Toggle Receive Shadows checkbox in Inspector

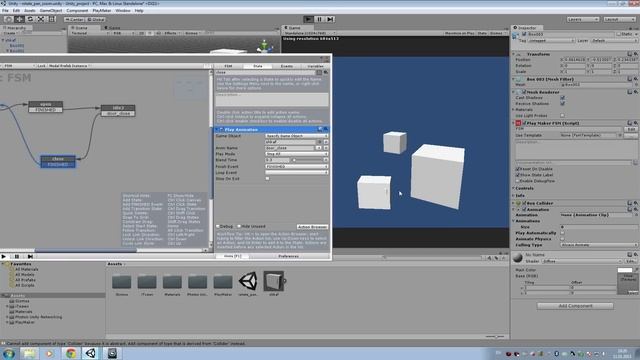coord(563,104)
